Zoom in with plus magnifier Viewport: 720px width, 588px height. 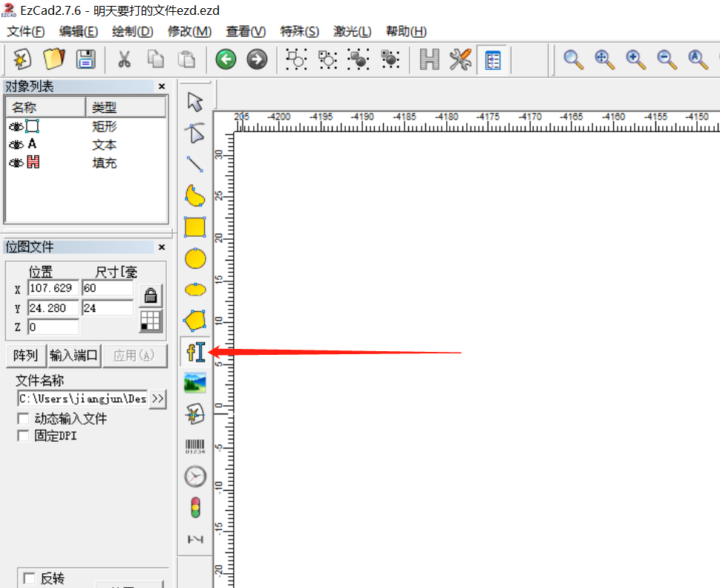635,59
